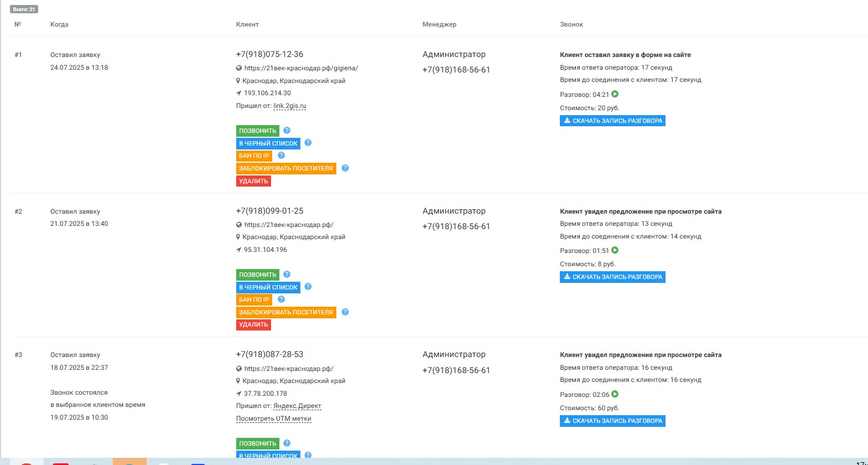Click help icon beside first БАН ПО IP
The width and height of the screenshot is (868, 465).
click(x=281, y=156)
